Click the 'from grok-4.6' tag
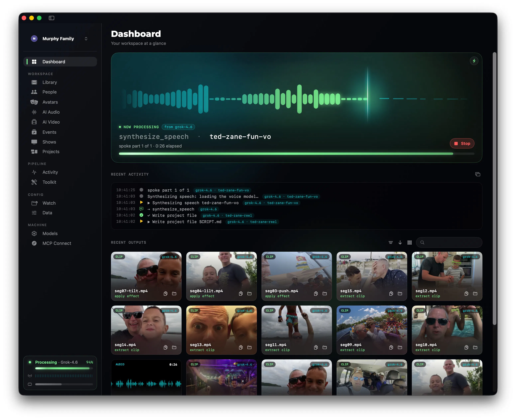The image size is (516, 420). (178, 127)
